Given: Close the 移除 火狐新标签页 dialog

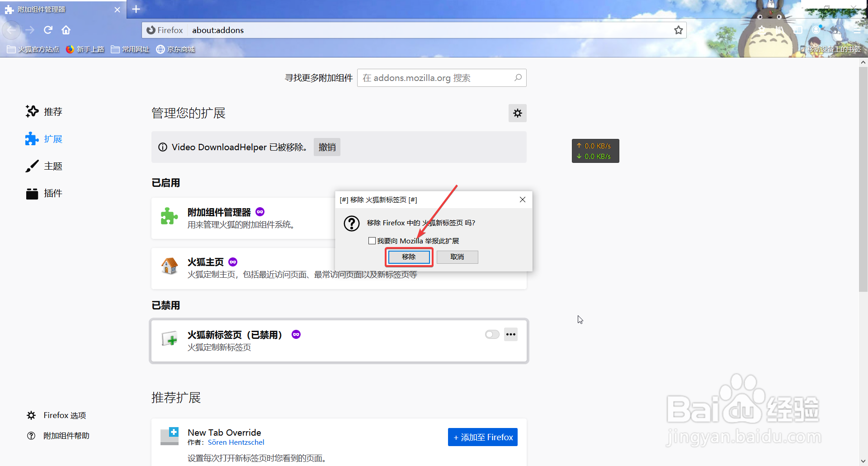Looking at the screenshot, I should click(x=522, y=200).
